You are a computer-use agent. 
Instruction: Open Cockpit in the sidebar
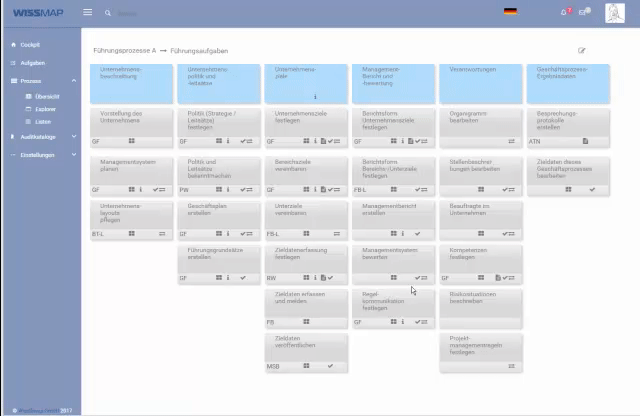[30, 45]
